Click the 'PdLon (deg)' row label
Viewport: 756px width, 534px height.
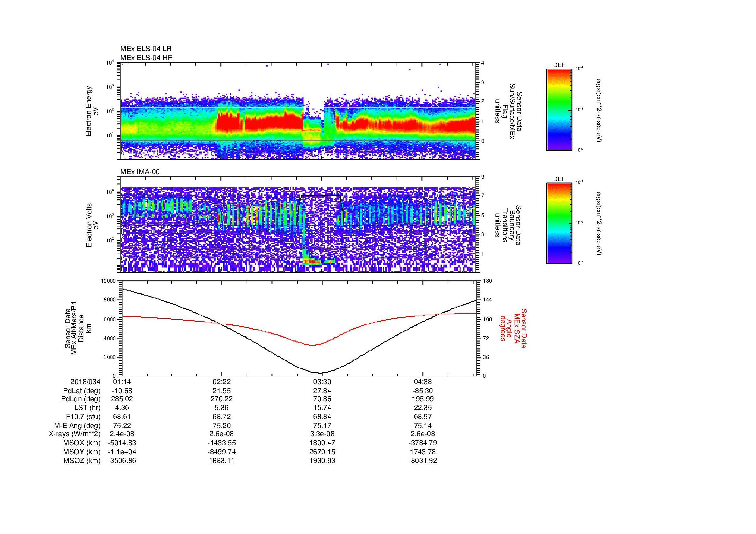point(81,399)
